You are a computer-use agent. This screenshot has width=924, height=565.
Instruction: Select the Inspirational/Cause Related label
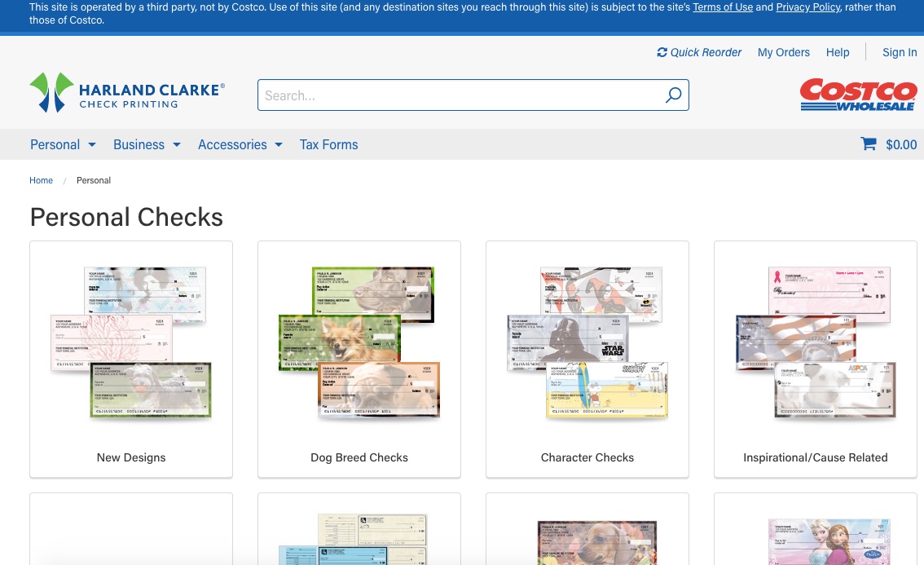[816, 457]
